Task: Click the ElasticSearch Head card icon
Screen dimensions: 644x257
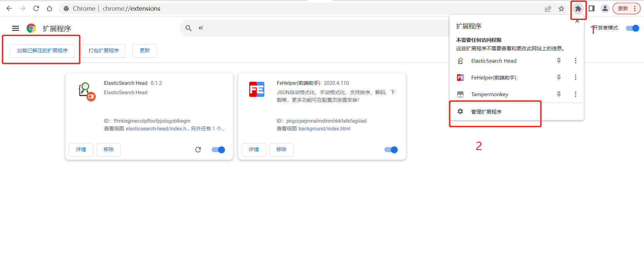Action: click(87, 91)
